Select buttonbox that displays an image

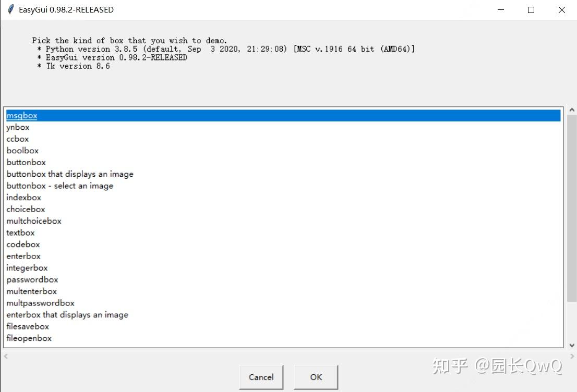70,174
